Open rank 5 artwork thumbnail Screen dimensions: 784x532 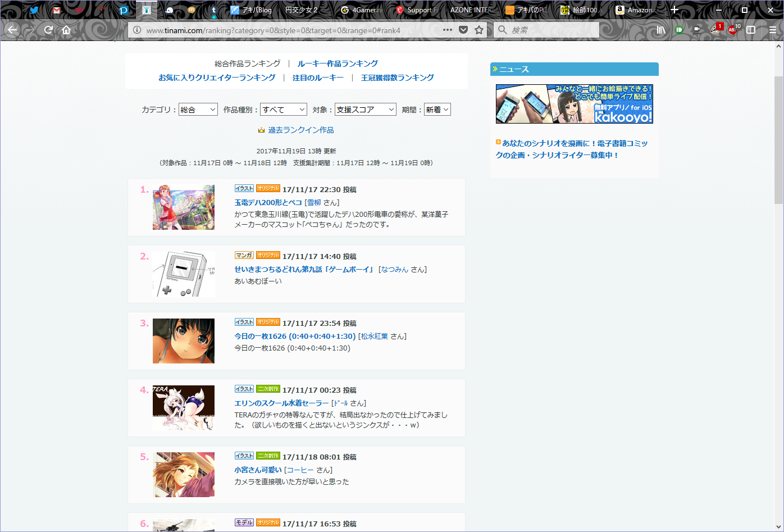184,475
